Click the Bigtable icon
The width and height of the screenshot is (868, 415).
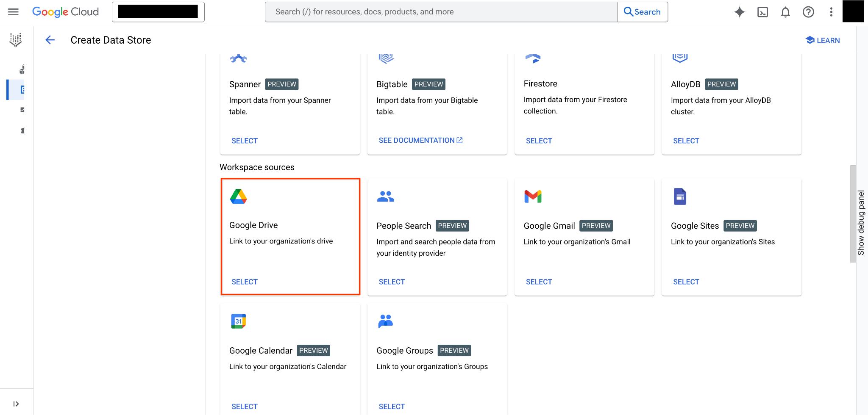386,58
